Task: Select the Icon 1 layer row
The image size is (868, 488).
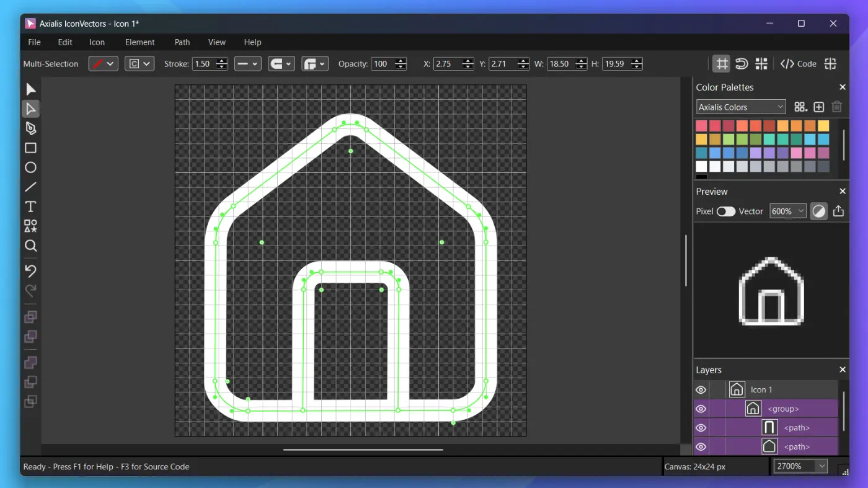Action: point(766,390)
